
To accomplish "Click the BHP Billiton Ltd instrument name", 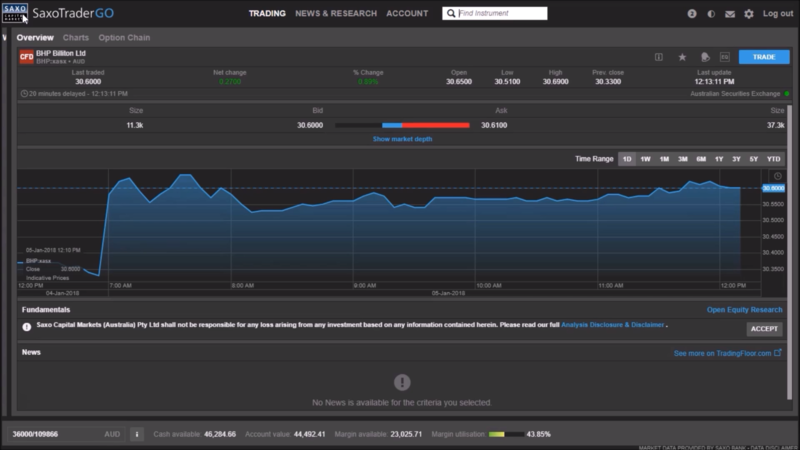I will (x=61, y=53).
